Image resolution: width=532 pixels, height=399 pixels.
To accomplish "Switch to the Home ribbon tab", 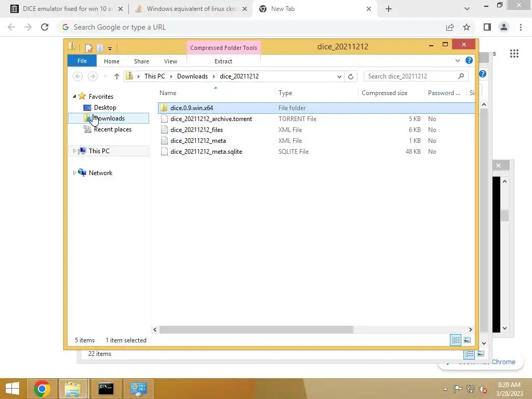I will 111,61.
